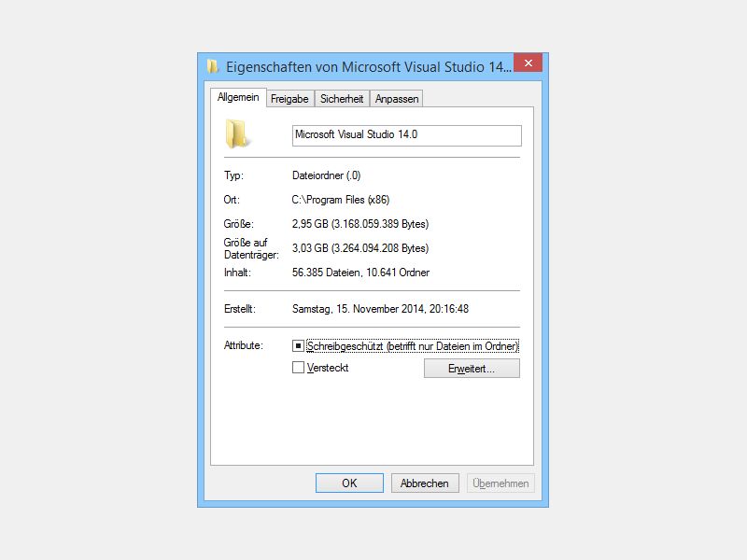The width and height of the screenshot is (747, 560).
Task: Open the Sicherheit tab
Action: [x=342, y=99]
